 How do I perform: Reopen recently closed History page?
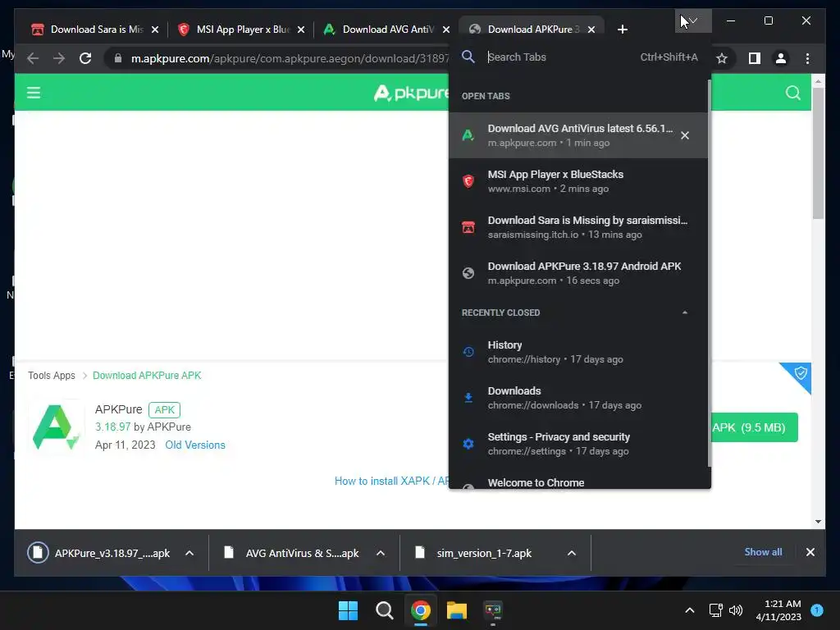click(x=578, y=352)
